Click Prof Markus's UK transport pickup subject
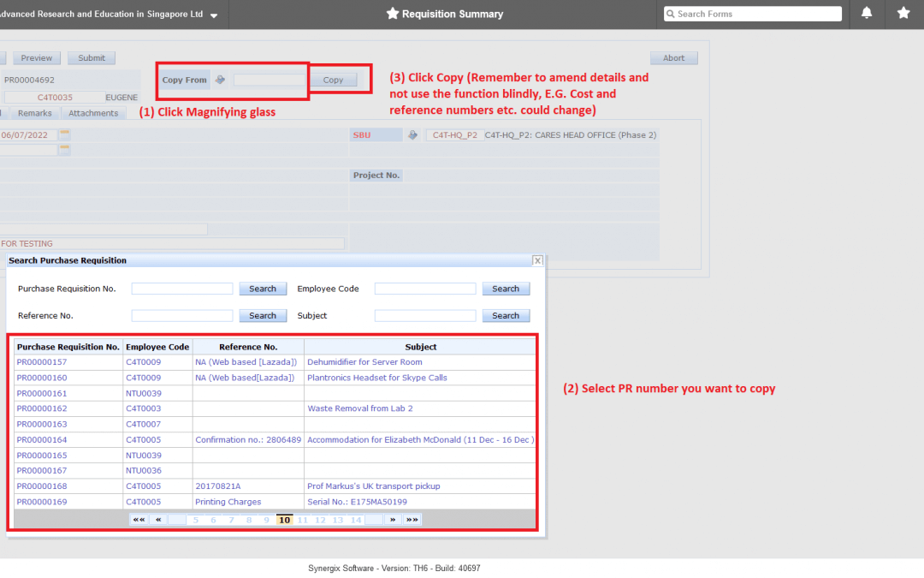This screenshot has width=924, height=578. [374, 486]
